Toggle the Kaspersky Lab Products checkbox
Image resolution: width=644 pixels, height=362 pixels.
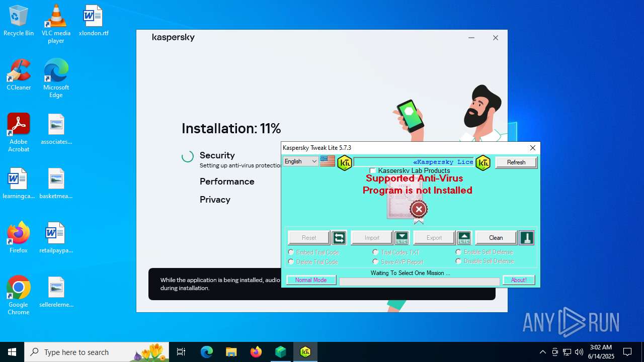point(373,171)
